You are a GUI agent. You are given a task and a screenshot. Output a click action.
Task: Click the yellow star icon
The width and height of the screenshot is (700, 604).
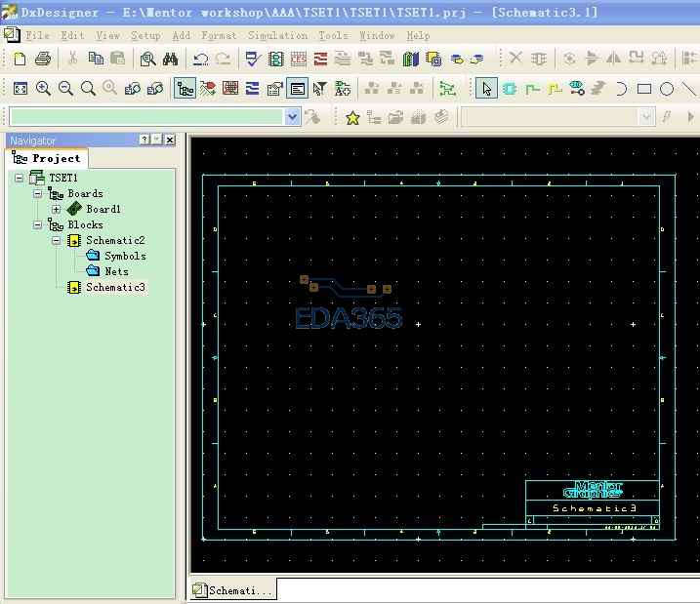pos(352,117)
